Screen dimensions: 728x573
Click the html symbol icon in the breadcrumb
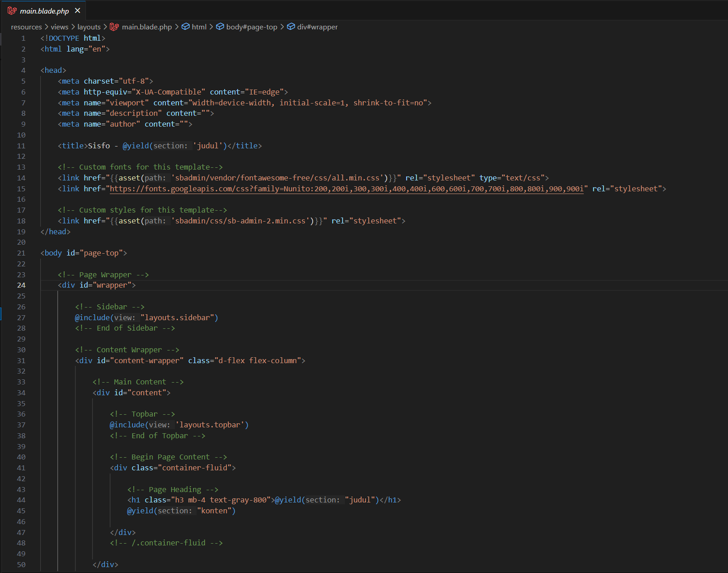(x=185, y=27)
